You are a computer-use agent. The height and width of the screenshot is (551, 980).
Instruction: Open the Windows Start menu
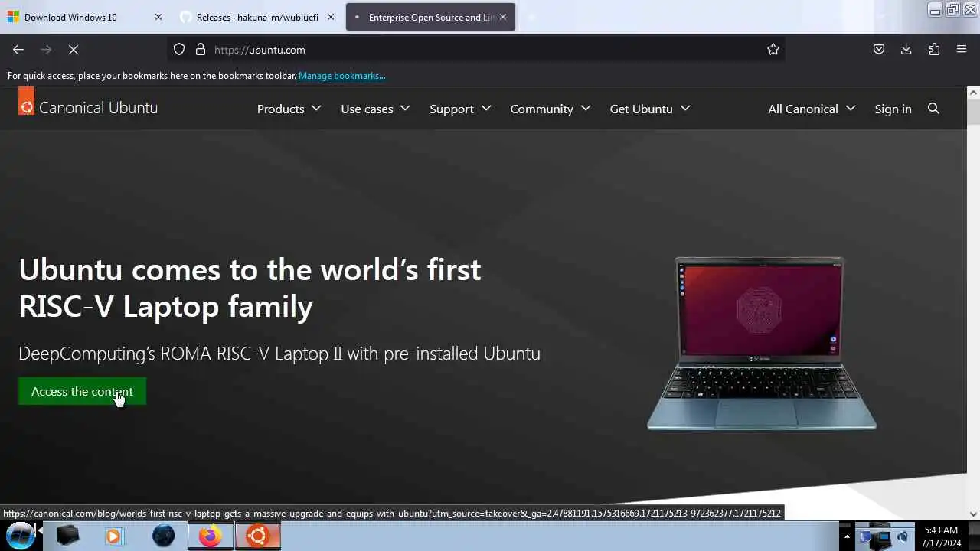point(21,536)
